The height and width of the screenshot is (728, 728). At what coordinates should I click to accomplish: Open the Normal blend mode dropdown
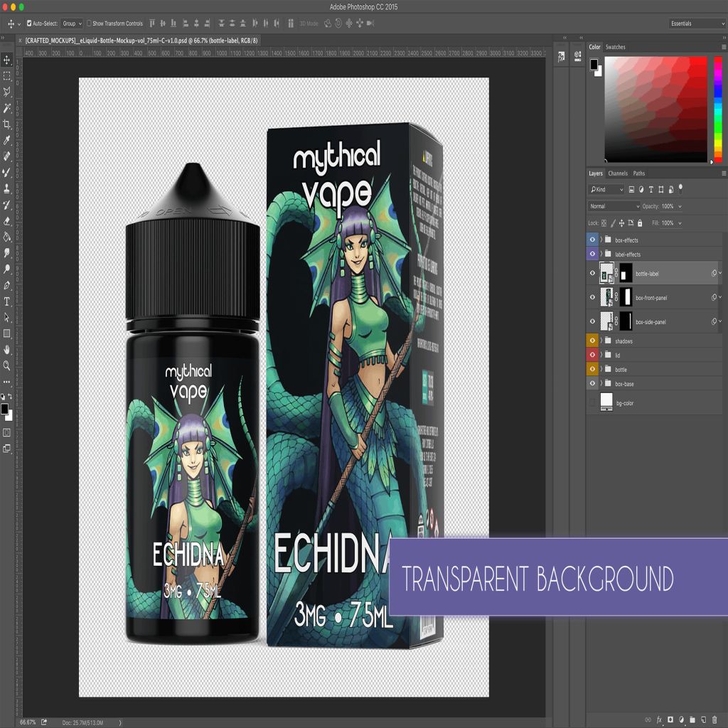pyautogui.click(x=614, y=206)
